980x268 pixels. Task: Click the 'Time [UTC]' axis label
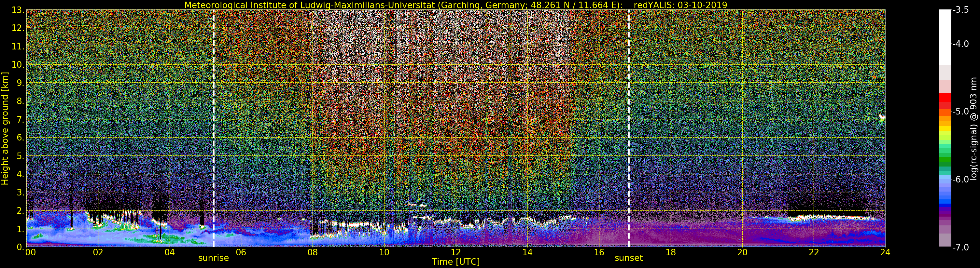tap(456, 262)
